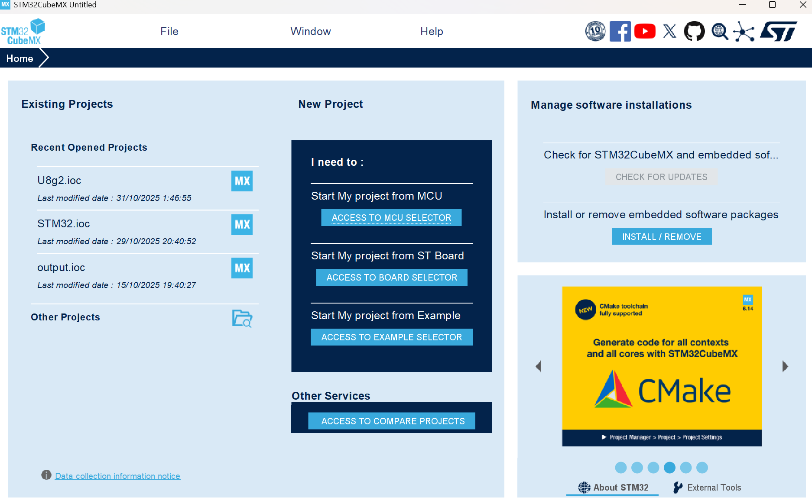Image resolution: width=812 pixels, height=504 pixels.
Task: Open the 10 years anniversary badge icon
Action: tap(595, 31)
